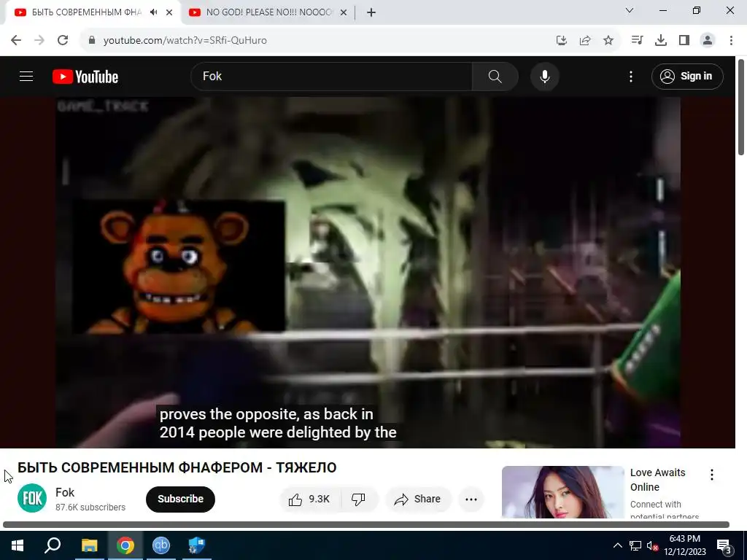The width and height of the screenshot is (747, 560).
Task: Close the БЫТЬ СОВРЕМЕННЫМ tab
Action: tap(169, 12)
